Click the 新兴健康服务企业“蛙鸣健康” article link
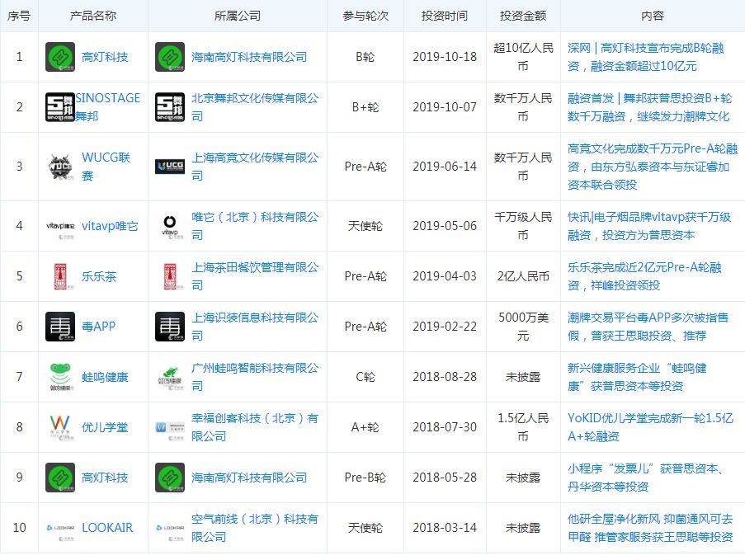The height and width of the screenshot is (560, 745). [637, 377]
